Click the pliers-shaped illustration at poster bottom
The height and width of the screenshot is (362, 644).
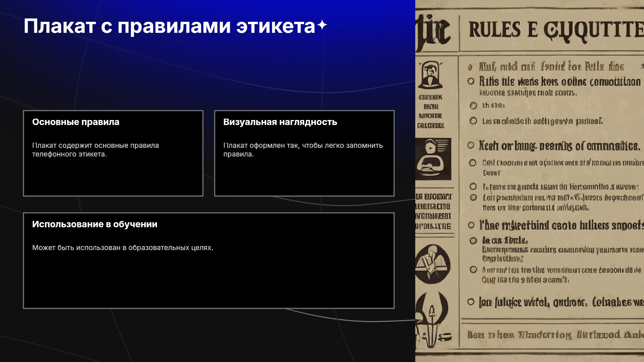click(x=433, y=321)
